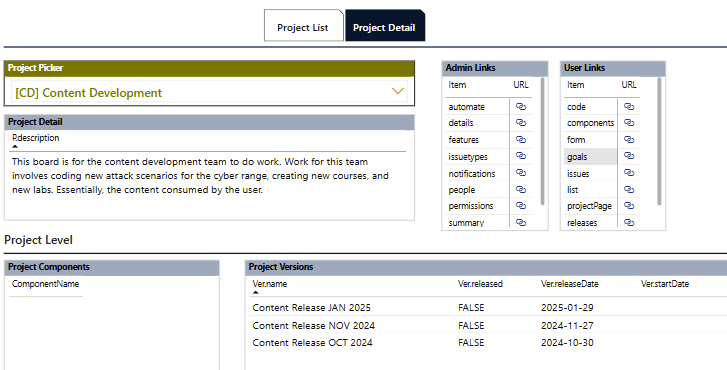The image size is (727, 370).
Task: Click the Project Versions panel title
Action: [281, 267]
